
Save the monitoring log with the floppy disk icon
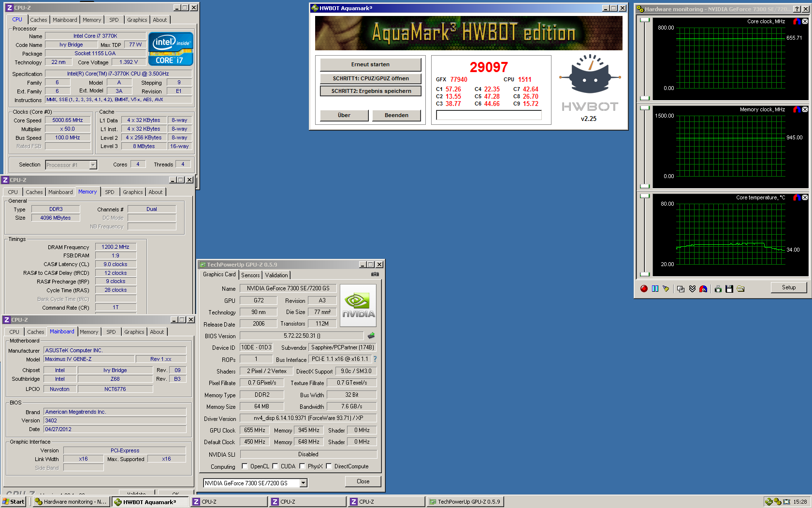(x=729, y=289)
